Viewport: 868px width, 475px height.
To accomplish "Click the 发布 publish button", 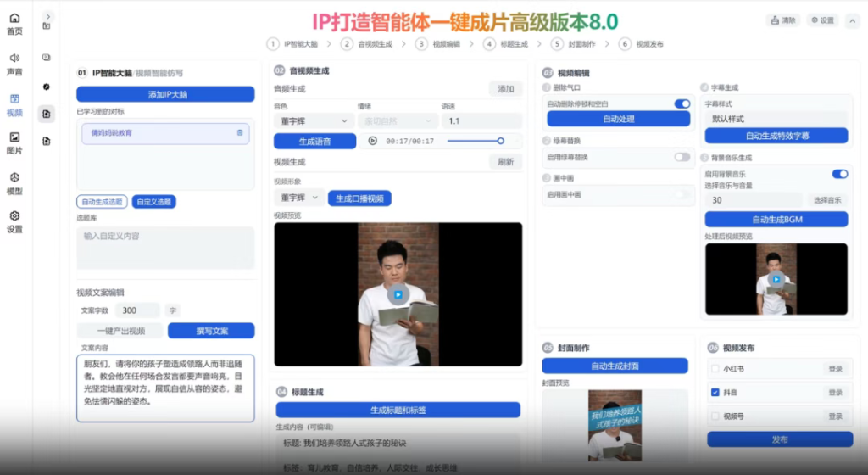I will coord(780,439).
